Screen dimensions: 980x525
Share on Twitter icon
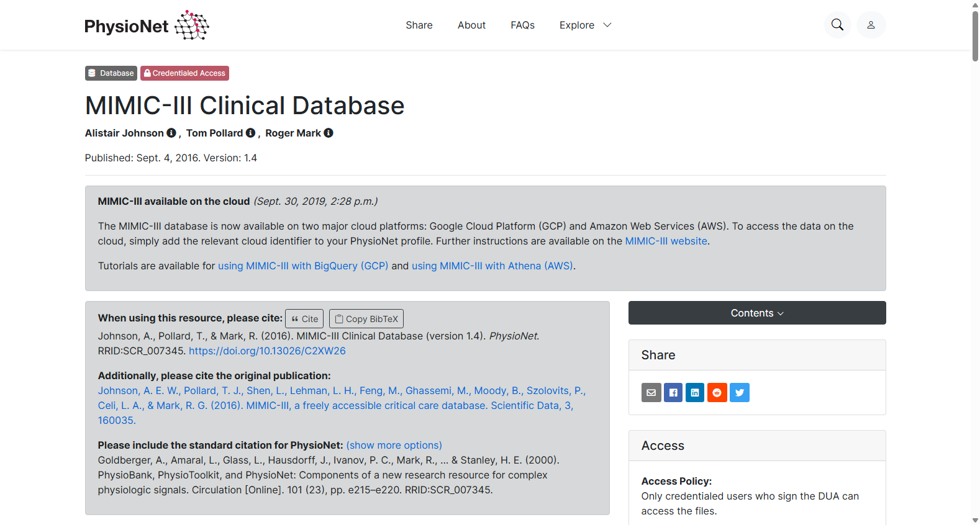coord(740,392)
